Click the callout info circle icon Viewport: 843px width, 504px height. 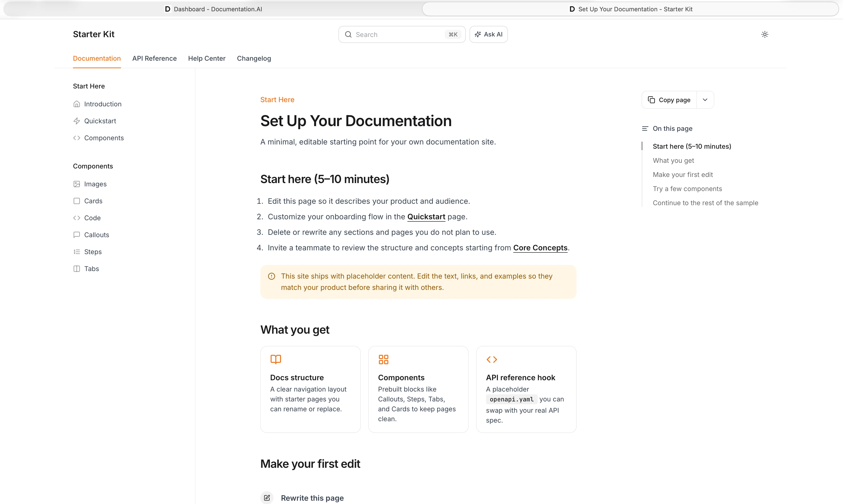click(x=271, y=276)
